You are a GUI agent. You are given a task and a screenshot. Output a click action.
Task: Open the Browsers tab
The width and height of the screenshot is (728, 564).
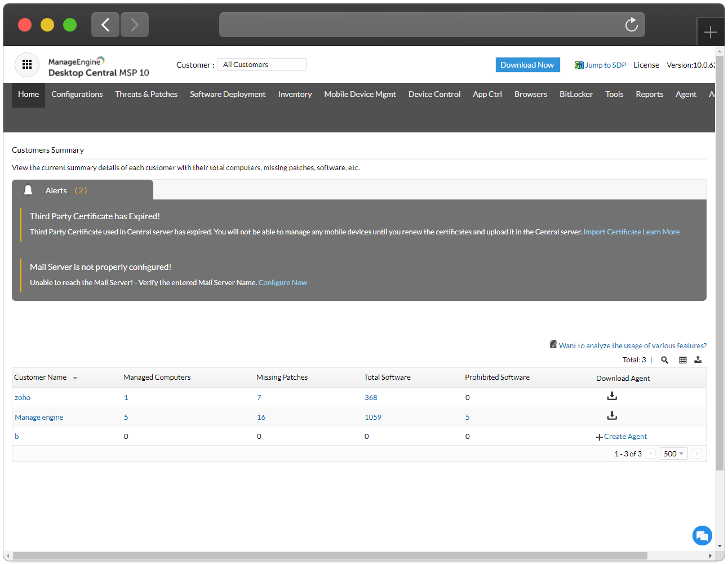(x=531, y=95)
